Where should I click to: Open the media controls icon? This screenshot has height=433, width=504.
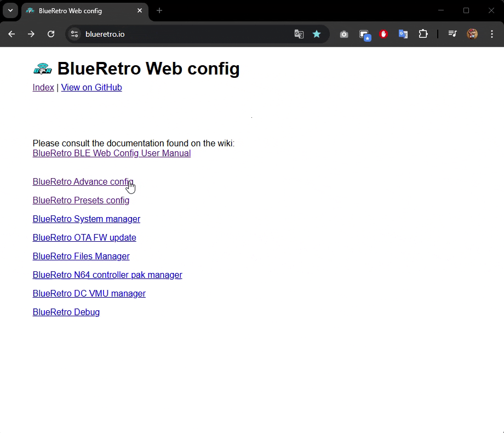pos(453,34)
